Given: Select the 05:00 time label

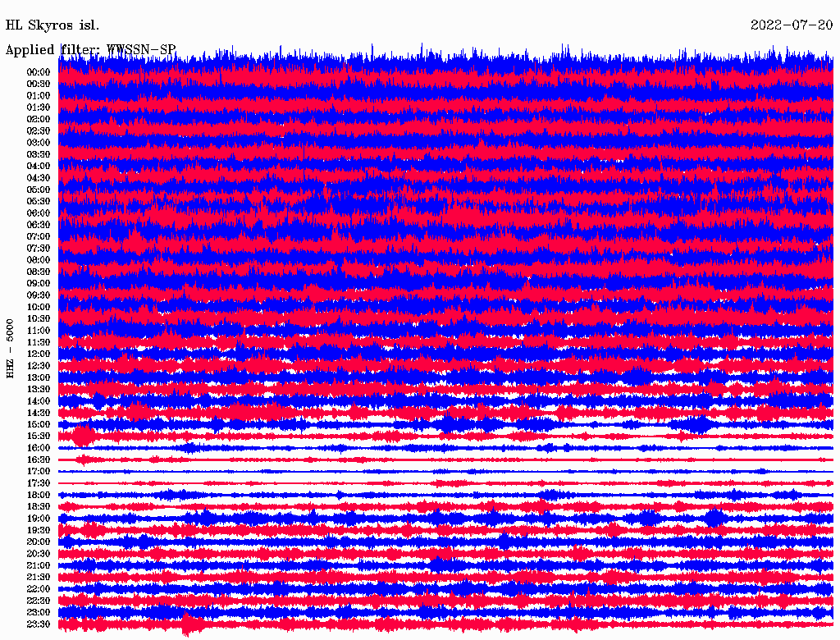Looking at the screenshot, I should (39, 190).
